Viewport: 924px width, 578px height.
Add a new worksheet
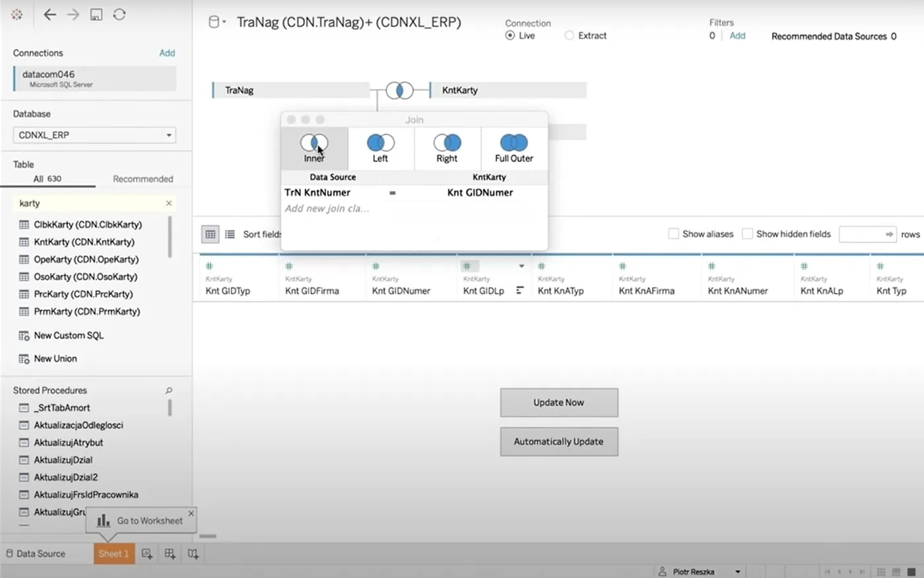tap(147, 554)
